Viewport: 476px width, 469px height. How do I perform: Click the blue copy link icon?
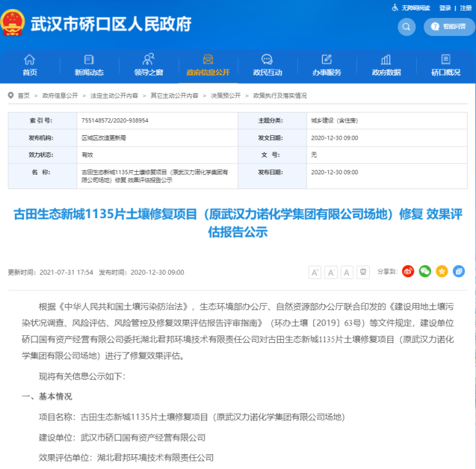(x=459, y=271)
